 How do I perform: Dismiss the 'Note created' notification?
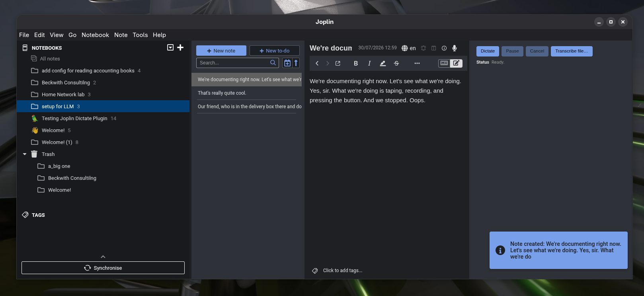pyautogui.click(x=558, y=250)
